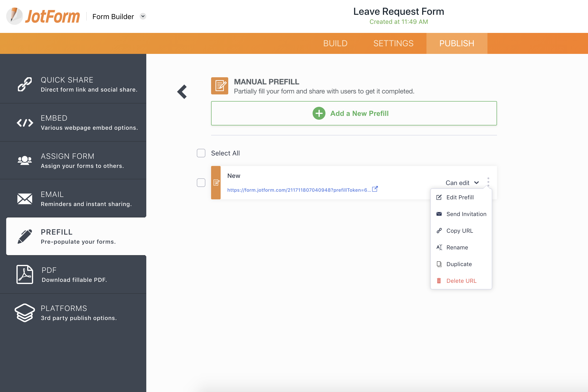Select Delete URL in context menu
This screenshot has height=392, width=588.
coord(461,281)
